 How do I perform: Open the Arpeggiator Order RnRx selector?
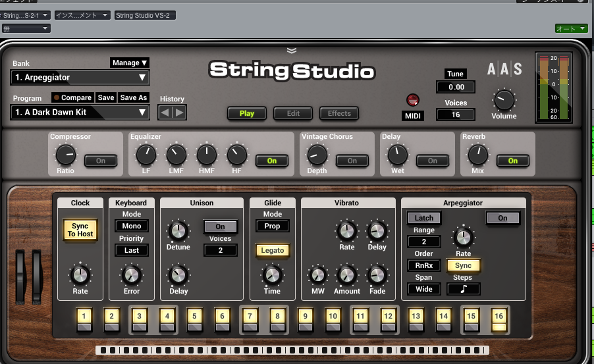coord(424,265)
